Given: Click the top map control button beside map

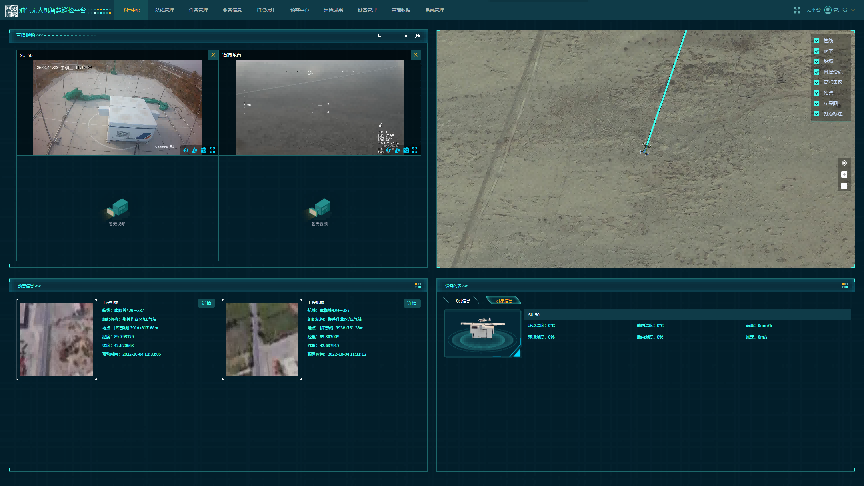Looking at the screenshot, I should coord(844,163).
